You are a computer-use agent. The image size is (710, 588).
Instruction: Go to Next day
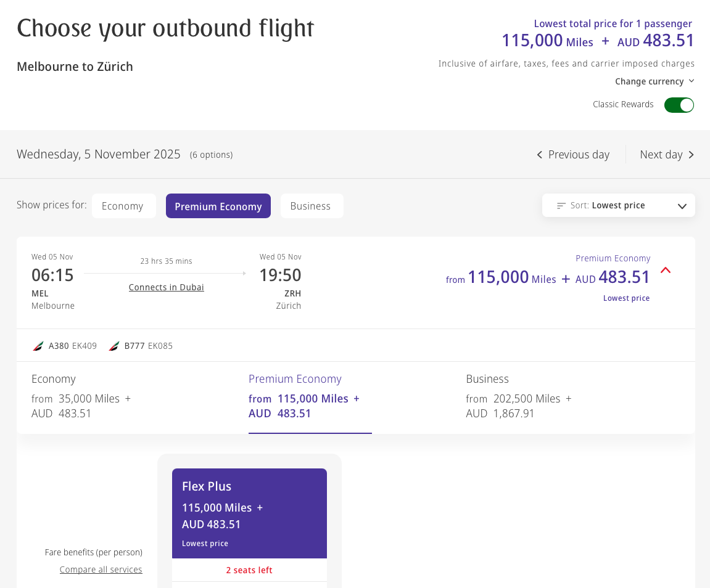pos(667,155)
